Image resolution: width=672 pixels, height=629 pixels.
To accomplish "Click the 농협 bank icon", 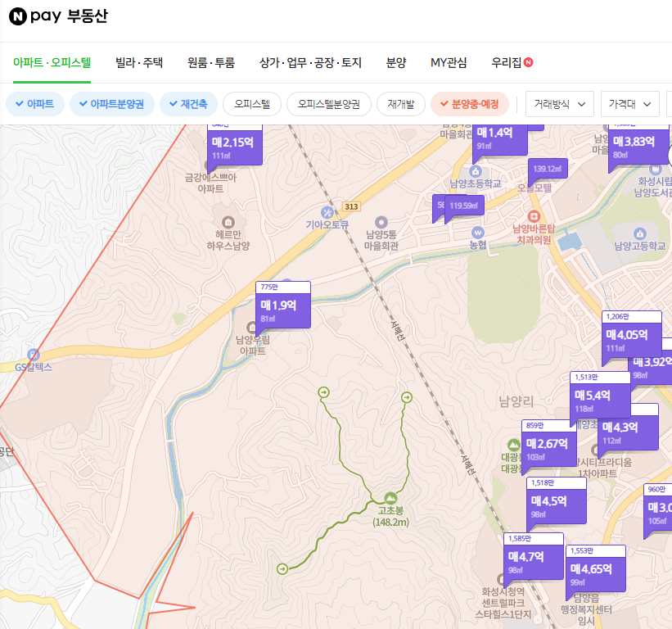I will click(x=477, y=233).
